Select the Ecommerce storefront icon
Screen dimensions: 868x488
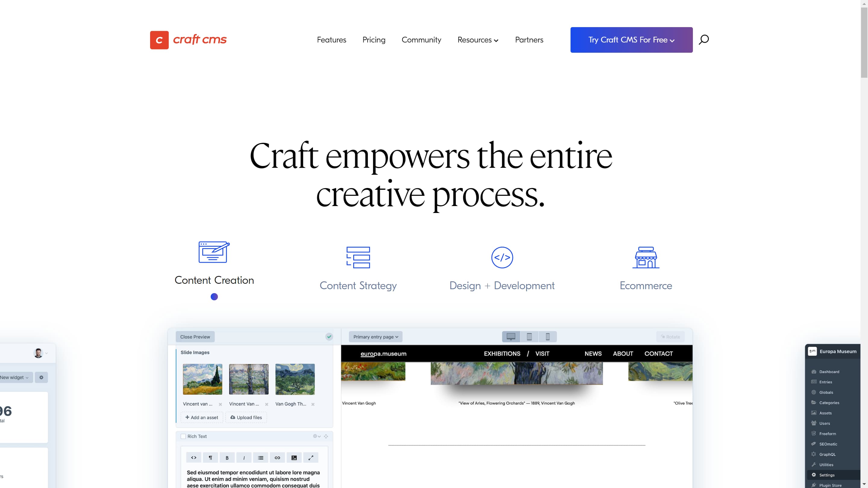point(646,257)
